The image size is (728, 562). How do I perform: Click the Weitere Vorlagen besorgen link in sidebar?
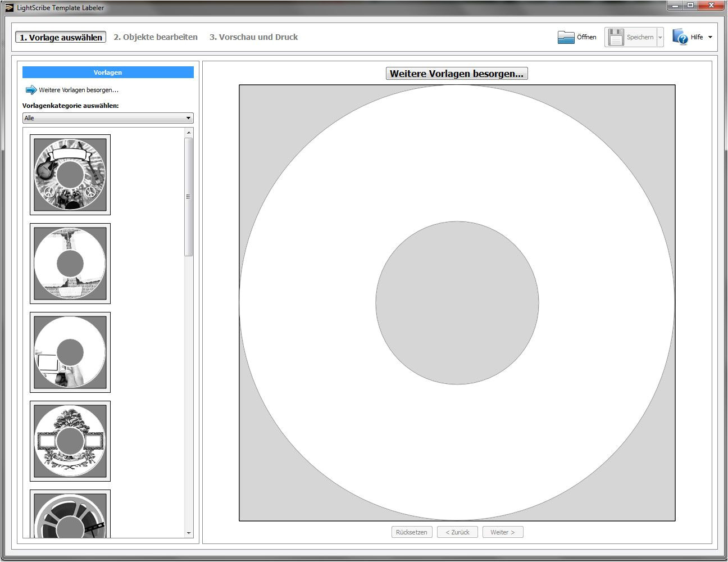tap(79, 90)
